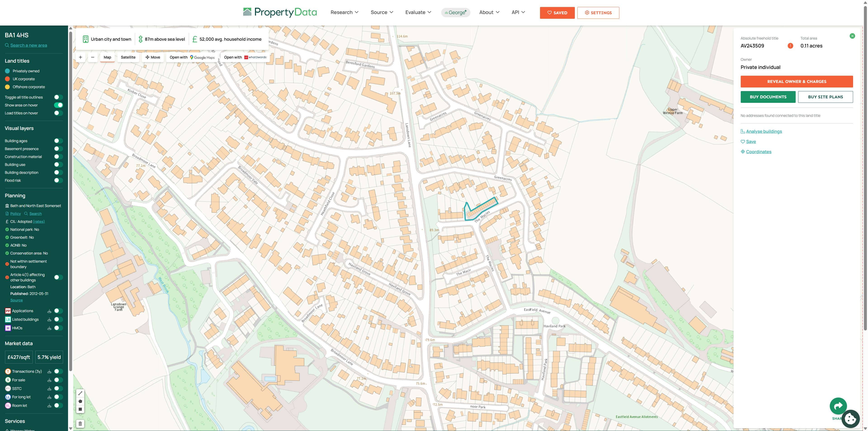Download Transactions (3y) data icon

(x=49, y=371)
